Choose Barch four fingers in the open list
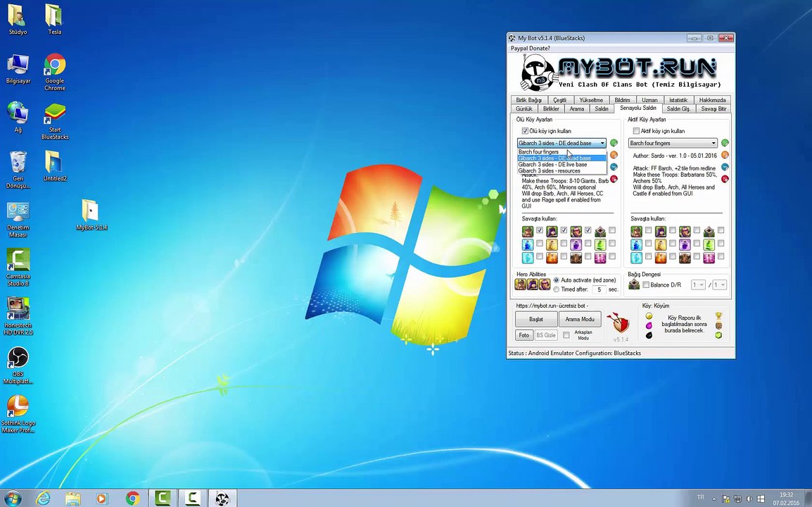This screenshot has width=812, height=507. [562, 152]
